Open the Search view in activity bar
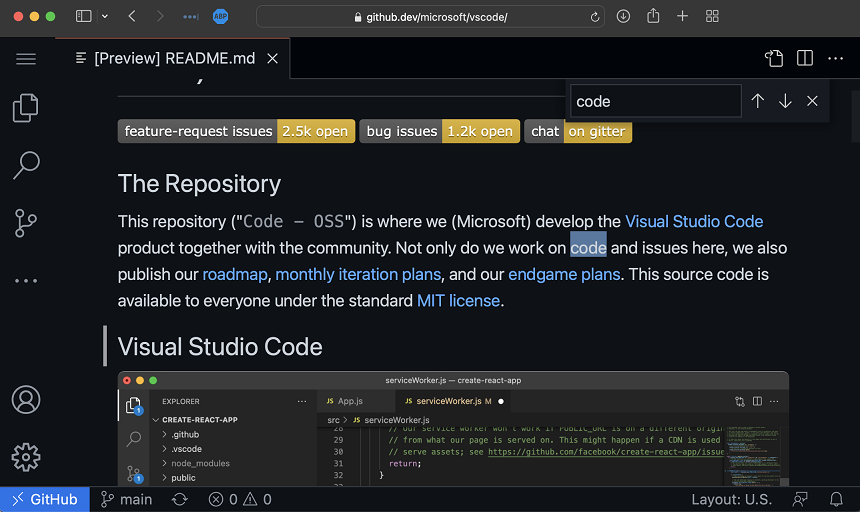 26,165
